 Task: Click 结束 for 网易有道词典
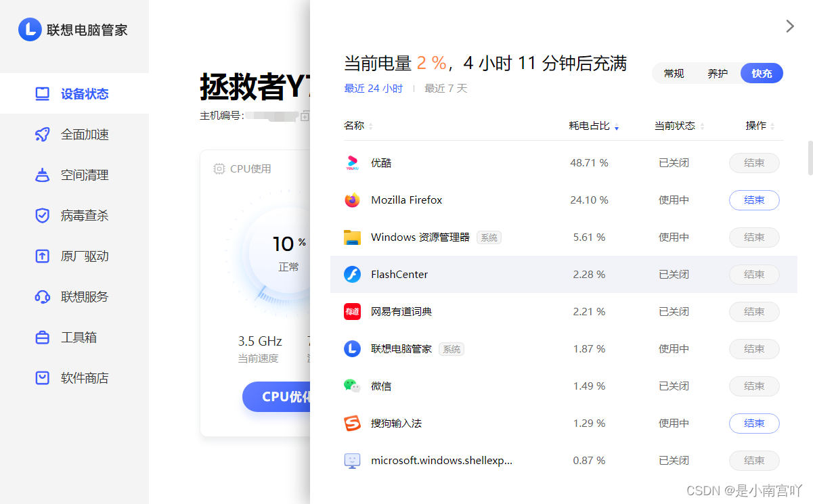click(x=754, y=312)
